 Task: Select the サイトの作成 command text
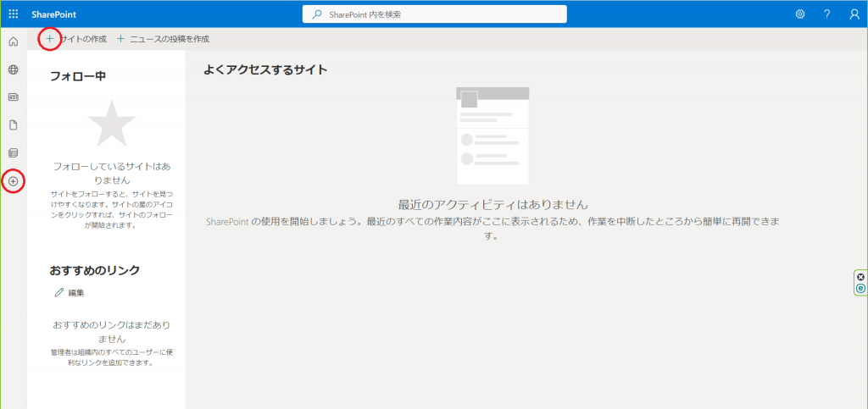[x=84, y=39]
